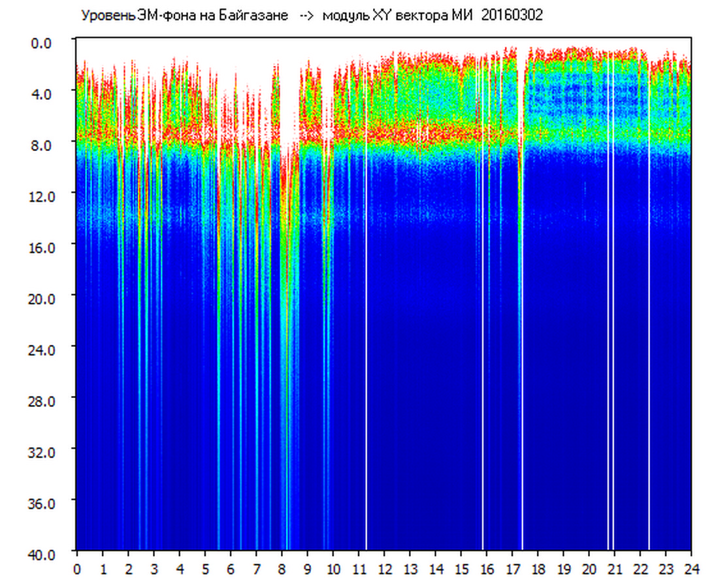Select the hour 6 tick label
This screenshot has width=716, height=588.
click(231, 569)
